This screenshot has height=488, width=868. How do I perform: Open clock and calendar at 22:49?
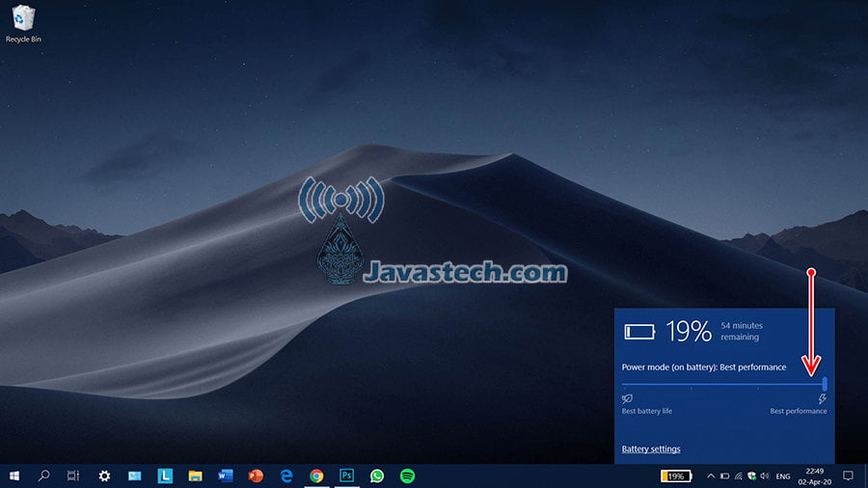(814, 476)
